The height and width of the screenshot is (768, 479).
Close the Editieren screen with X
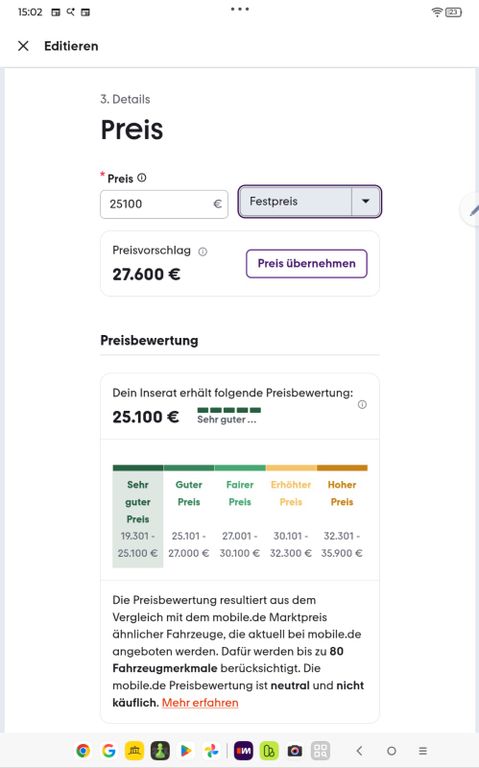23,46
